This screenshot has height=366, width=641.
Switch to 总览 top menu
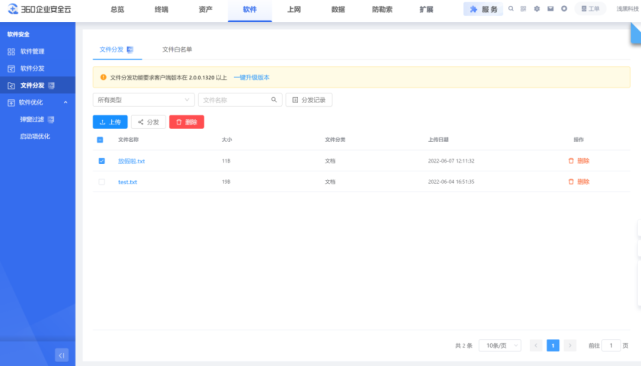pos(117,9)
